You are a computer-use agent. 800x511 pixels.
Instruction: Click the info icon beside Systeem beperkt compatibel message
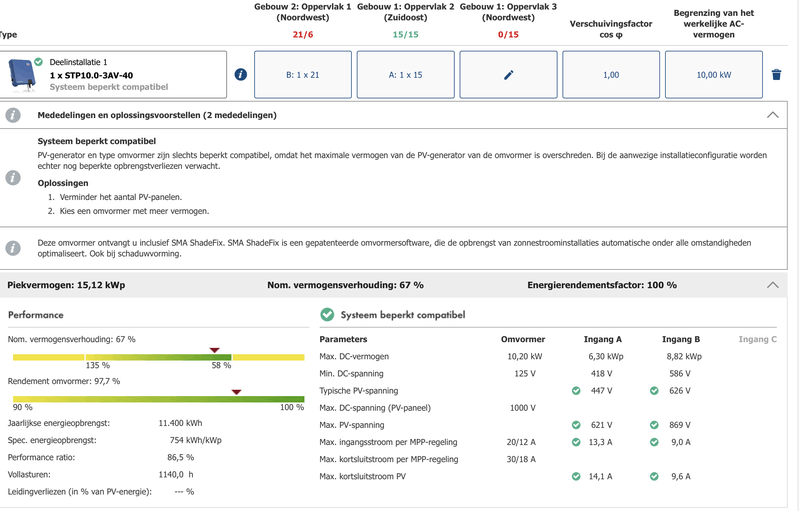pyautogui.click(x=13, y=178)
